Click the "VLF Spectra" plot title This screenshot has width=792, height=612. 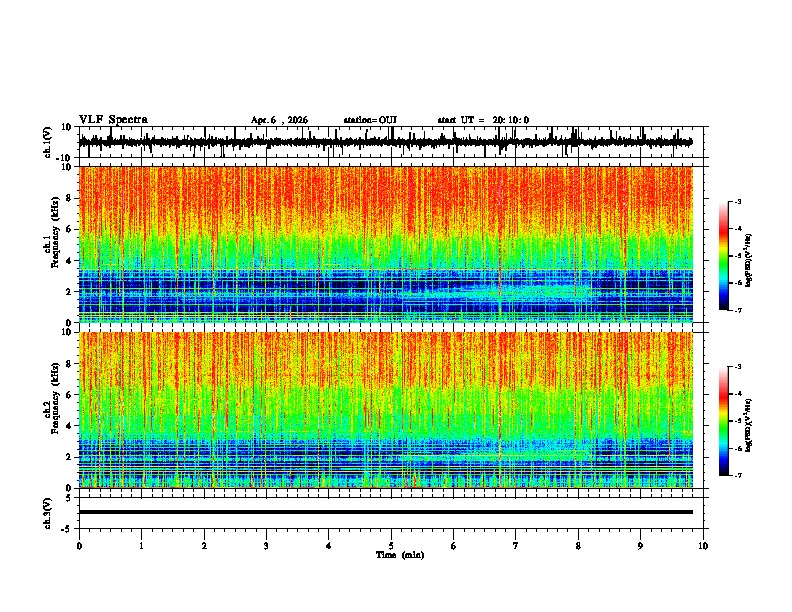(113, 120)
